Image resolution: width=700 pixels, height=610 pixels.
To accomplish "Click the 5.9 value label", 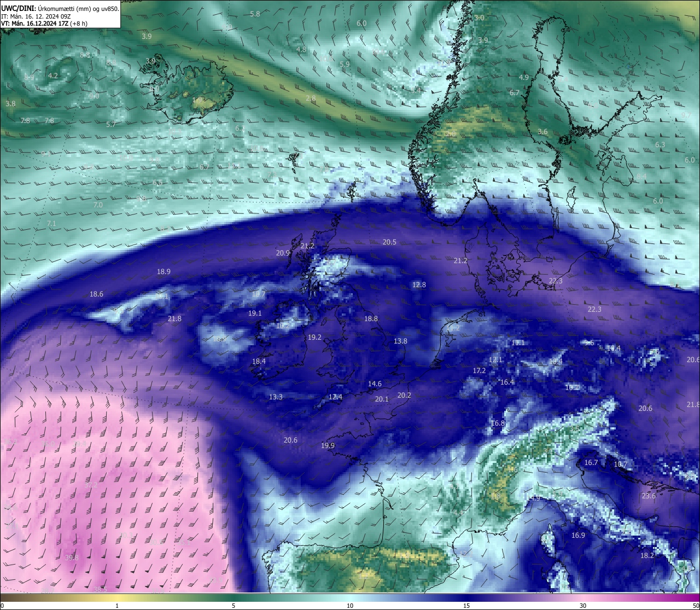I will [x=345, y=64].
